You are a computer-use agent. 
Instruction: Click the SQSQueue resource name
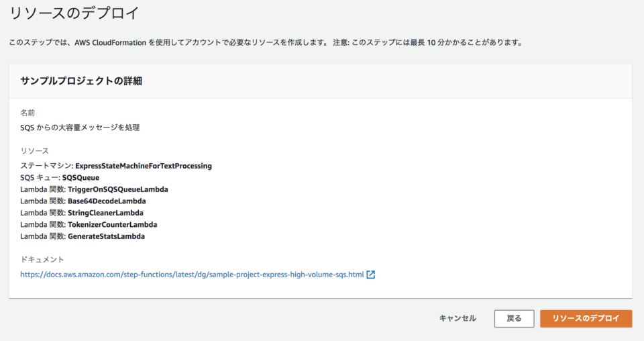81,177
